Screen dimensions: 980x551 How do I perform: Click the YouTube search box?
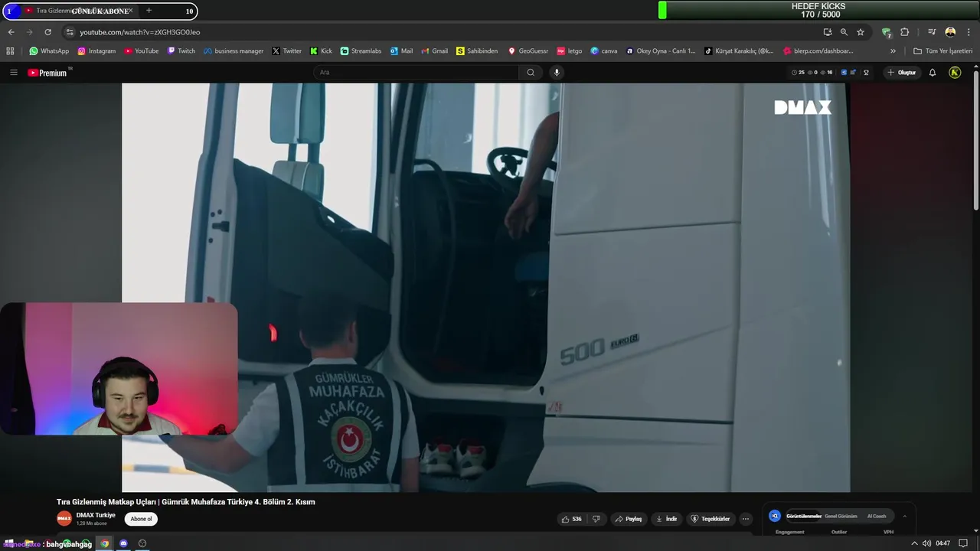coord(416,73)
